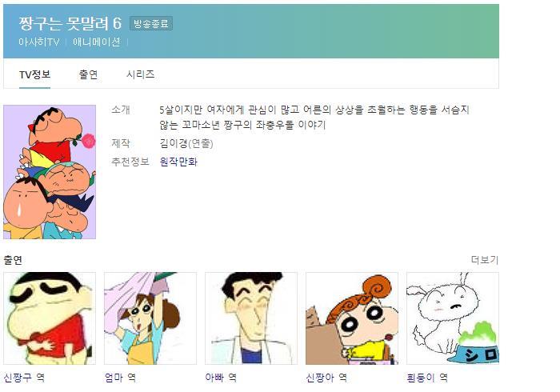Click the 흰둥이 역 text link
560x392 pixels.
[426, 378]
